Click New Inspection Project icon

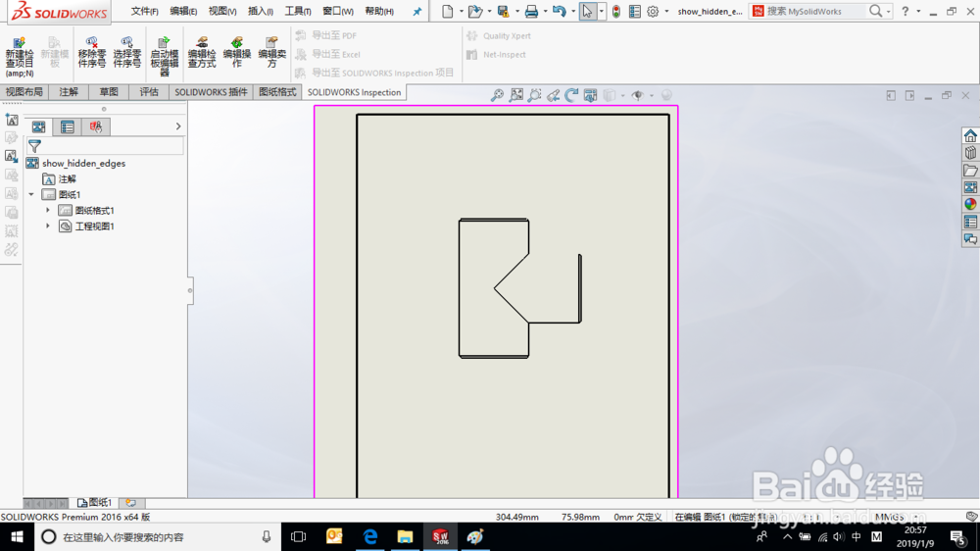(x=20, y=56)
